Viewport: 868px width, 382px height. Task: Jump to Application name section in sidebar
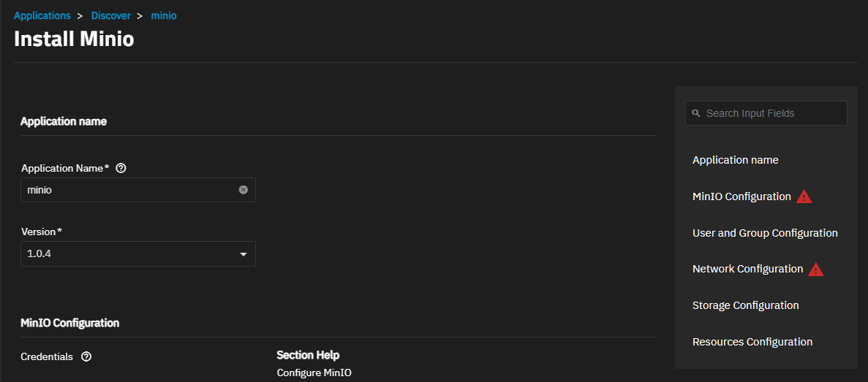tap(735, 160)
